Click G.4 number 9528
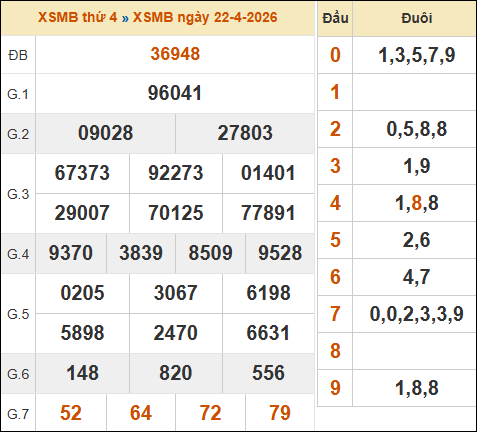This screenshot has height=432, width=477. [280, 253]
